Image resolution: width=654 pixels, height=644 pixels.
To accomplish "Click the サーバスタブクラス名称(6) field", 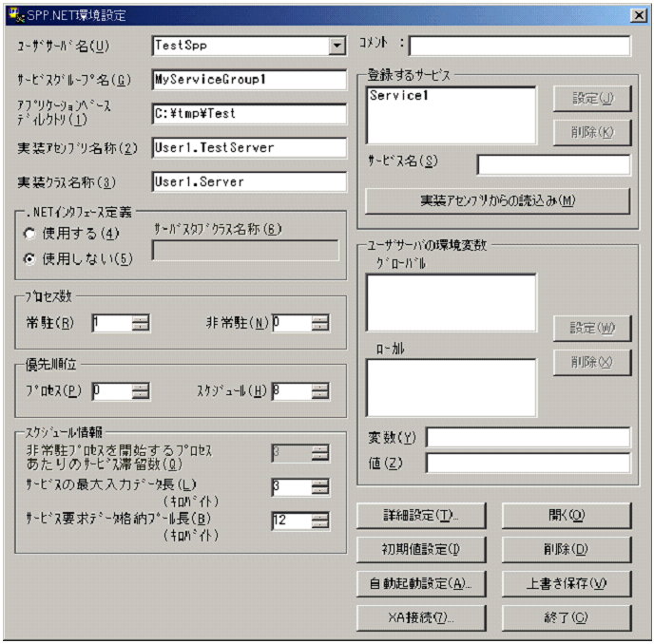I will pos(245,251).
